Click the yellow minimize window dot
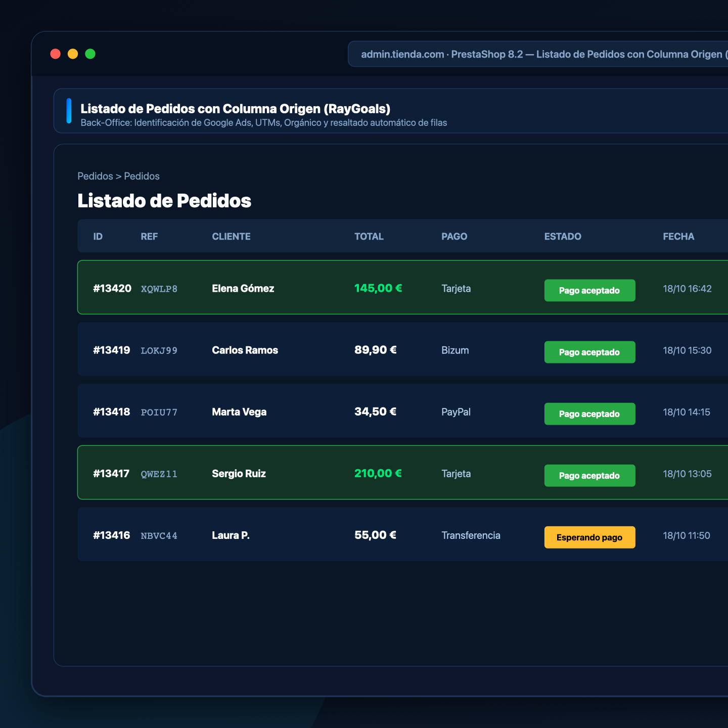 tap(73, 54)
